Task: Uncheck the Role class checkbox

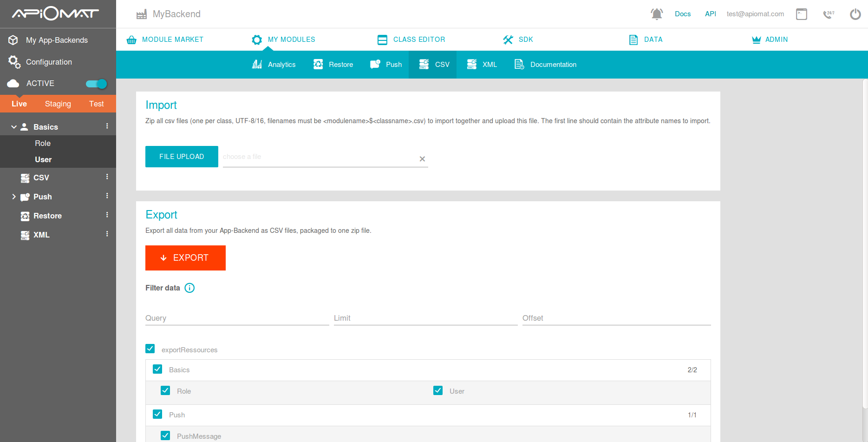Action: coord(165,390)
